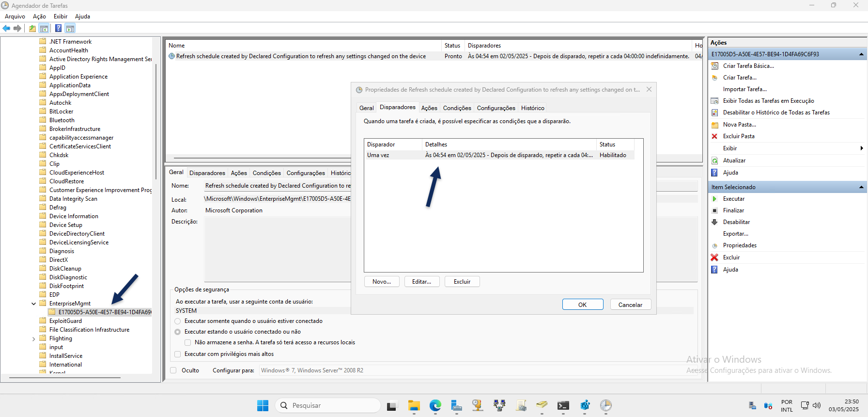Screen dimensions: 868x417
Task: Open the Ação menu
Action: point(39,16)
